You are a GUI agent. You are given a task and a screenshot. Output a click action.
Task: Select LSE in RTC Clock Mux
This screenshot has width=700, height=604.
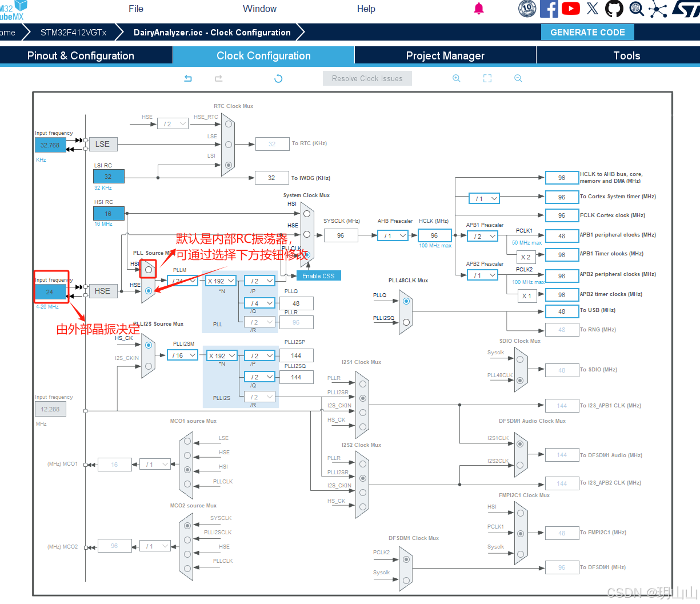click(x=229, y=145)
